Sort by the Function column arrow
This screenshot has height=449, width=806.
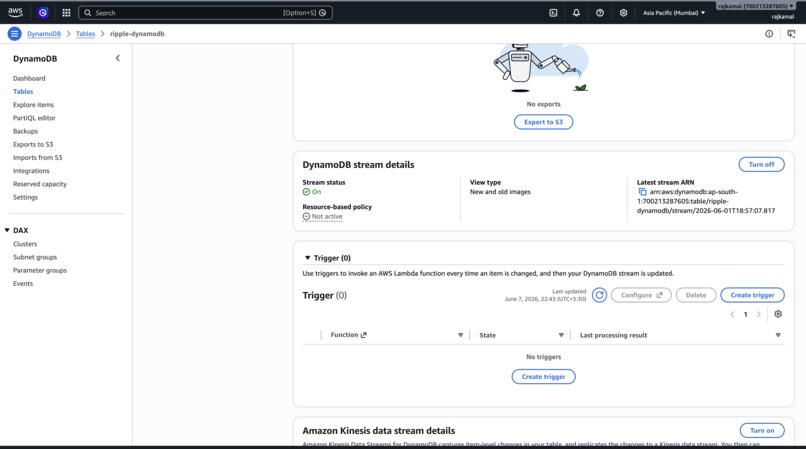click(461, 335)
